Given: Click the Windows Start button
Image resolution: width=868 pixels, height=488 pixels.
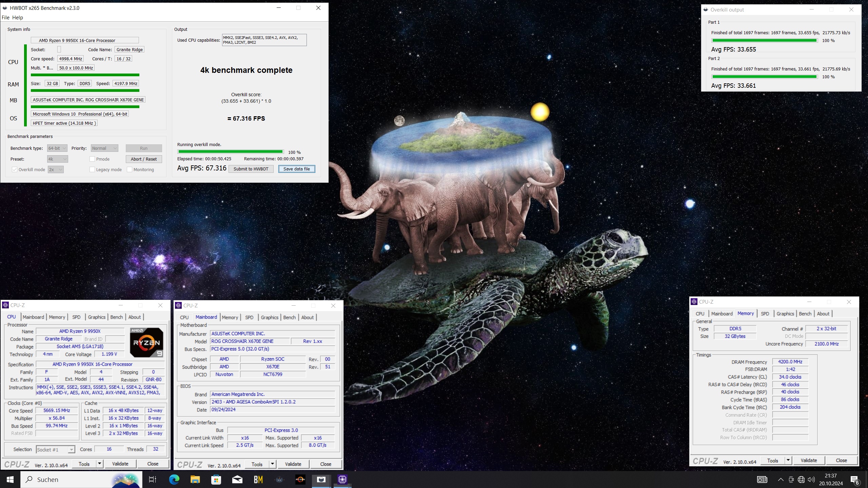Looking at the screenshot, I should 10,480.
